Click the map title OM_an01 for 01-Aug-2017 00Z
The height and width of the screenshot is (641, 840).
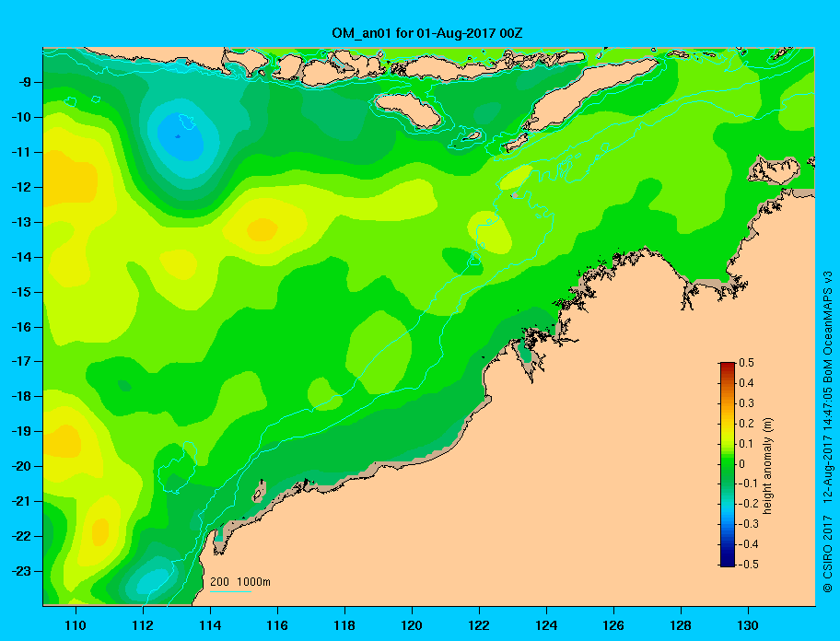pos(427,33)
